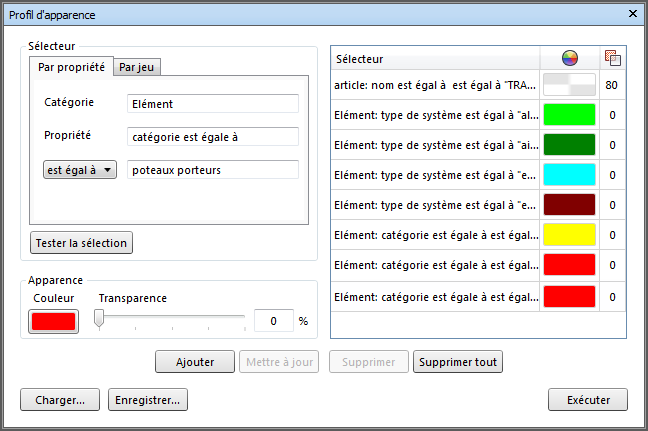Click the transparency percentage input field

[x=273, y=321]
